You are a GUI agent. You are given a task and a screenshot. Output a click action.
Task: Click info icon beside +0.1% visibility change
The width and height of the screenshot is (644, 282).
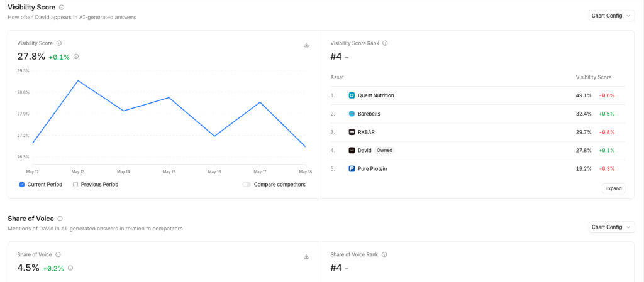(x=76, y=57)
